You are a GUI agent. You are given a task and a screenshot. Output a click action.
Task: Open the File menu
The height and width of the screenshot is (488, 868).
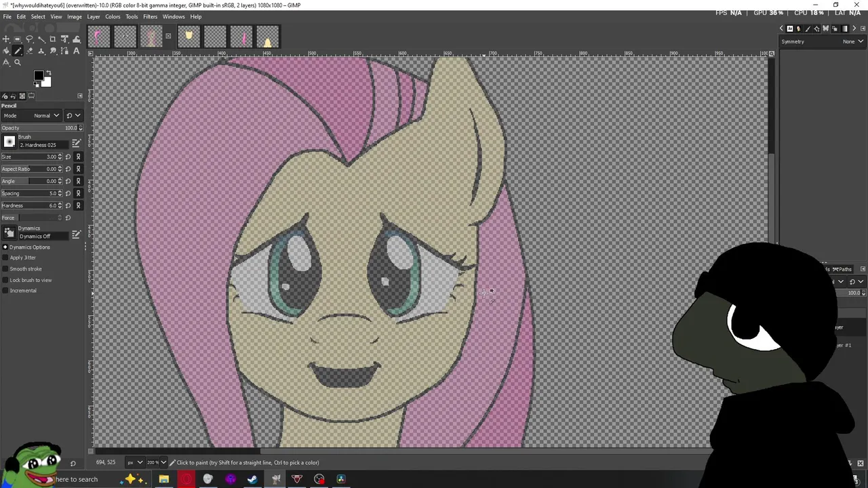click(x=7, y=16)
